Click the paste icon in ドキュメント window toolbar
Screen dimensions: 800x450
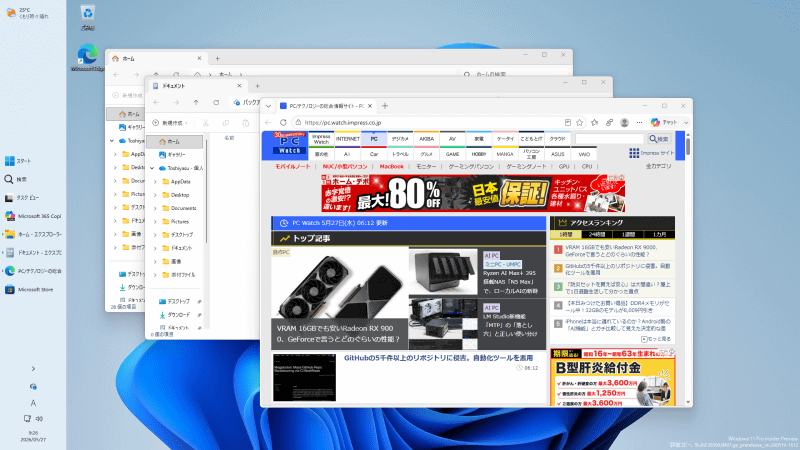point(245,123)
